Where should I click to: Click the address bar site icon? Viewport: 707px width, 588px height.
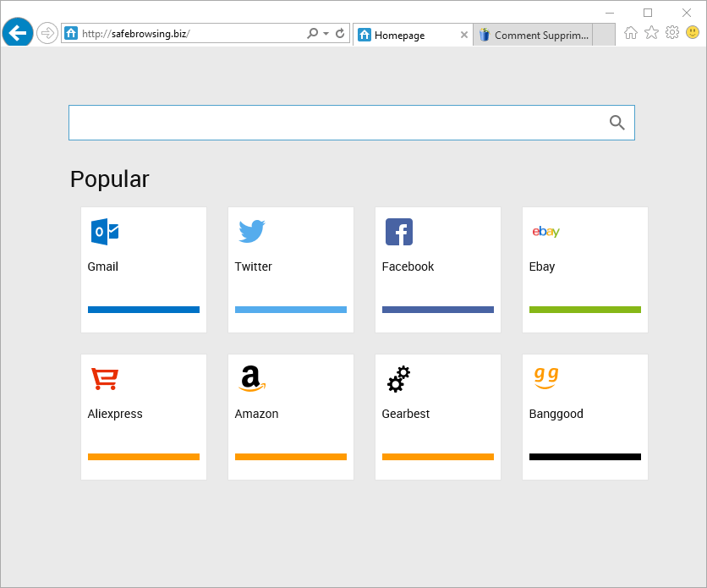coord(71,33)
